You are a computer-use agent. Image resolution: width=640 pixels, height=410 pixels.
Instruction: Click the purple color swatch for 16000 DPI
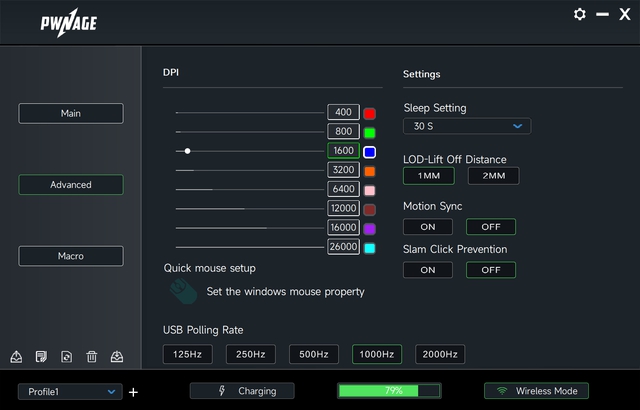369,229
